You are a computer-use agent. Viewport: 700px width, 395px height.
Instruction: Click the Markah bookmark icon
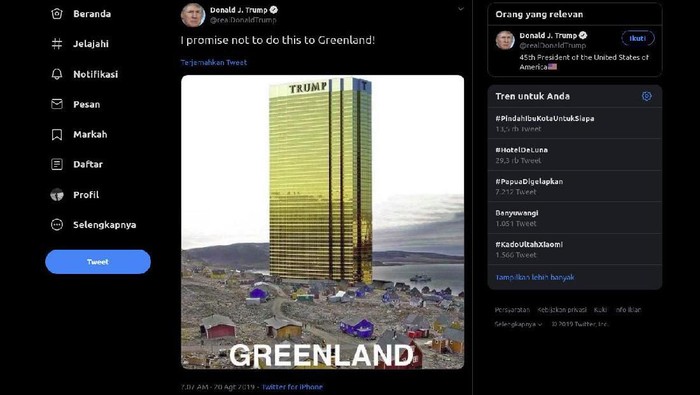(x=57, y=134)
